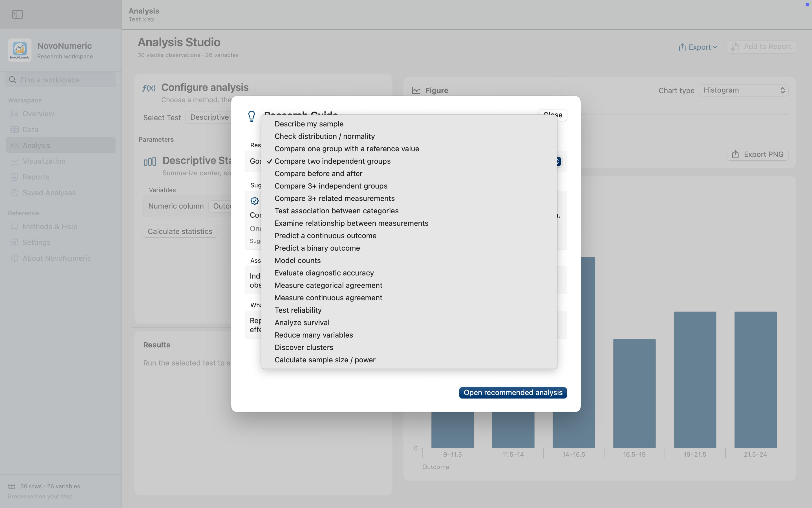Select Analysis item in sidebar
Viewport: 812px width, 508px height.
(x=60, y=145)
